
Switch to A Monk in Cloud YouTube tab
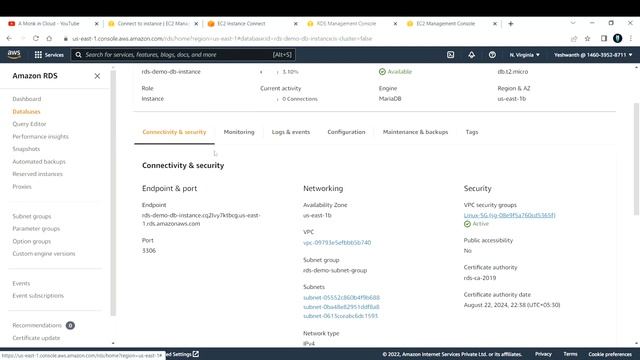pyautogui.click(x=49, y=24)
